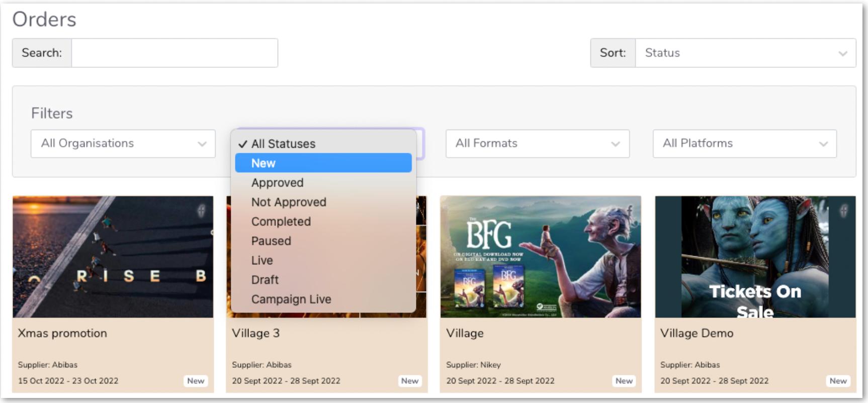Open the All Organisations filter dropdown
Screen dimensions: 868x403
pyautogui.click(x=123, y=144)
